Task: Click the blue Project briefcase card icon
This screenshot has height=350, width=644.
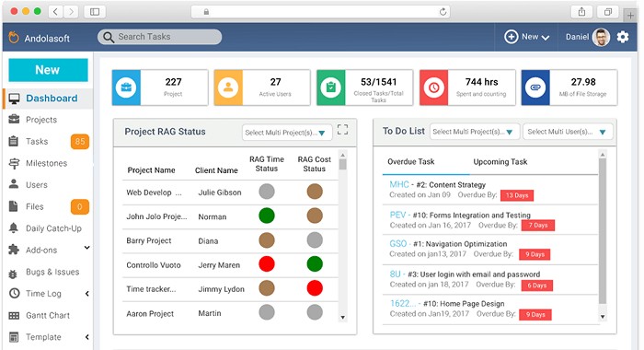Action: [x=126, y=87]
